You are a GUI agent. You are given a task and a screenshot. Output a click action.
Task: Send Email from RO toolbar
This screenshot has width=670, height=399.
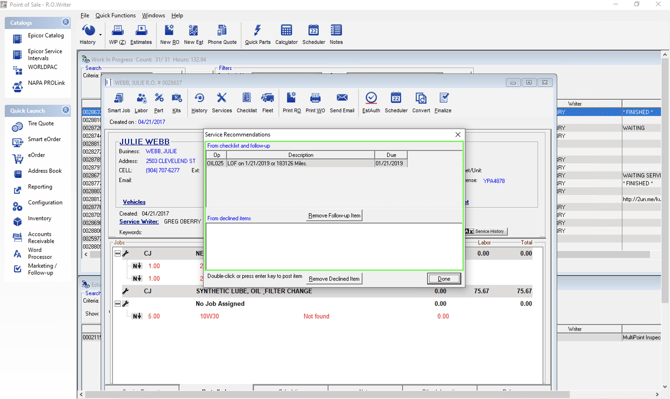[x=342, y=103]
